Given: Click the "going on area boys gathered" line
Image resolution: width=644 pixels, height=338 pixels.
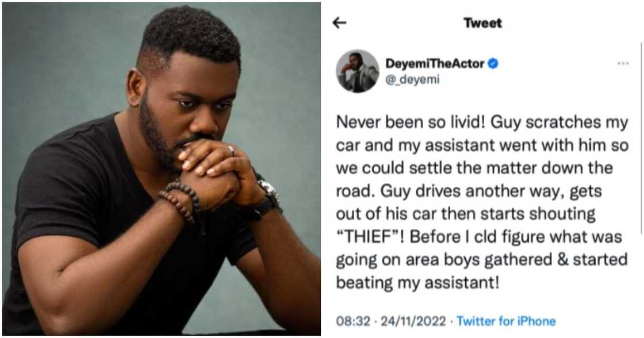Looking at the screenshot, I should pyautogui.click(x=454, y=260).
